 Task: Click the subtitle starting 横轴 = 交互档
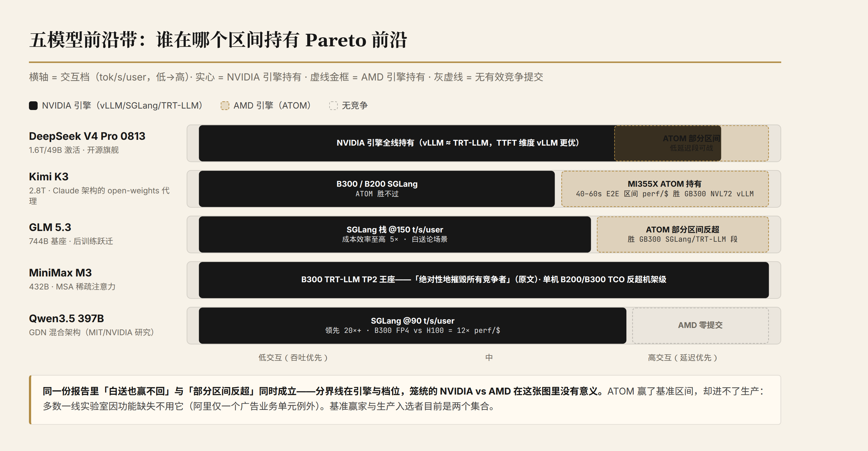coord(286,77)
